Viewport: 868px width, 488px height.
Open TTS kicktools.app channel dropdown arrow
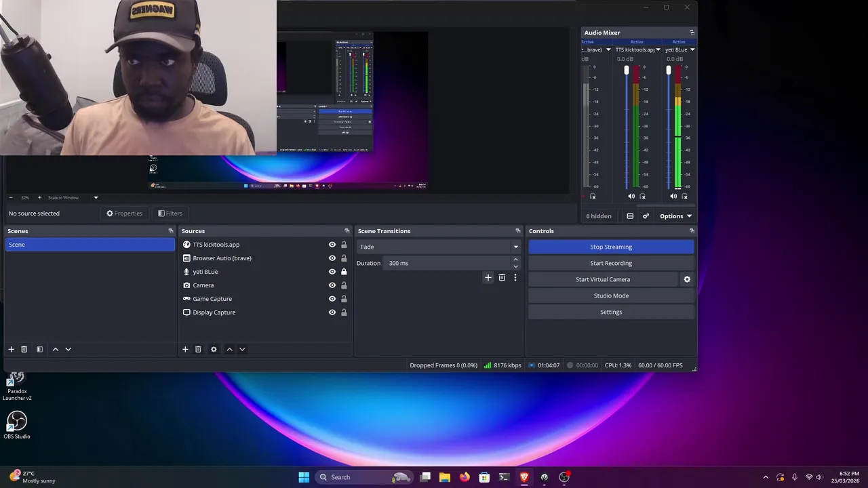click(x=658, y=49)
